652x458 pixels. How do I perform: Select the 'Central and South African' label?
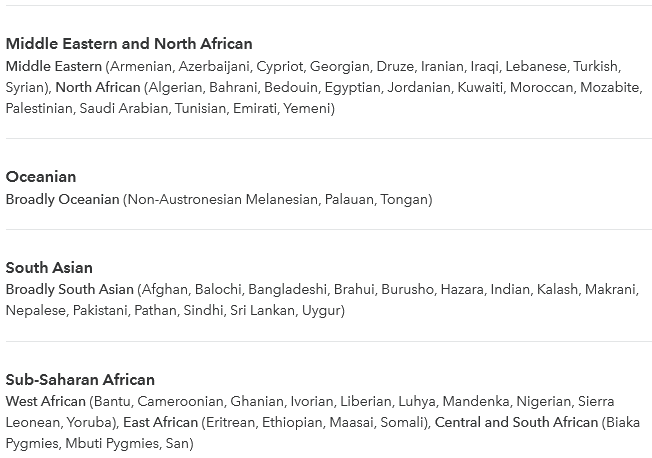(x=516, y=422)
